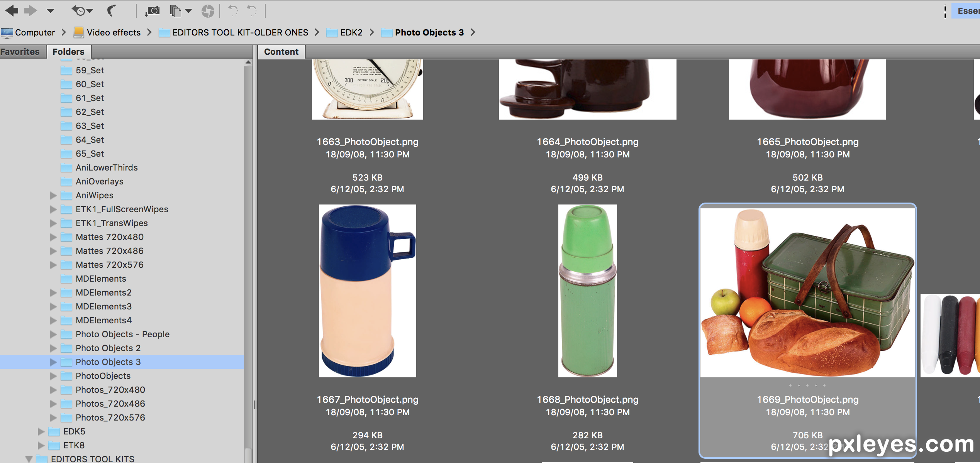Open the Refine dropdown arrow

click(x=189, y=11)
